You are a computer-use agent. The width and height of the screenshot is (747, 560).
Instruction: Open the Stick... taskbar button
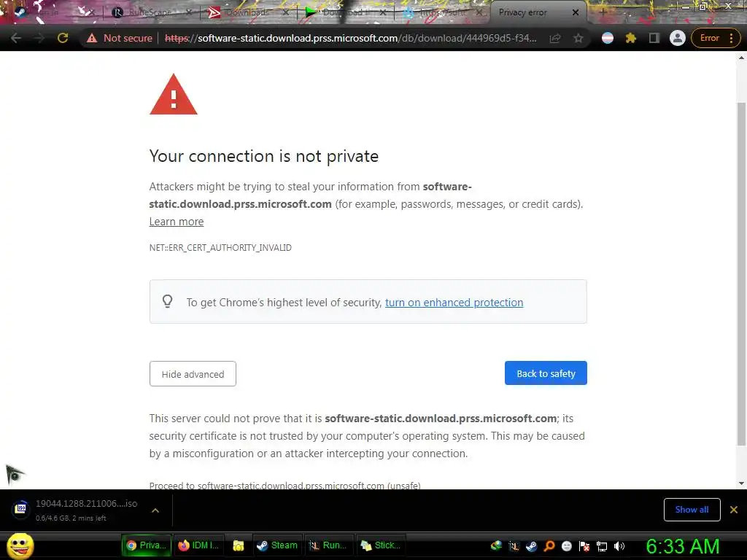(381, 545)
